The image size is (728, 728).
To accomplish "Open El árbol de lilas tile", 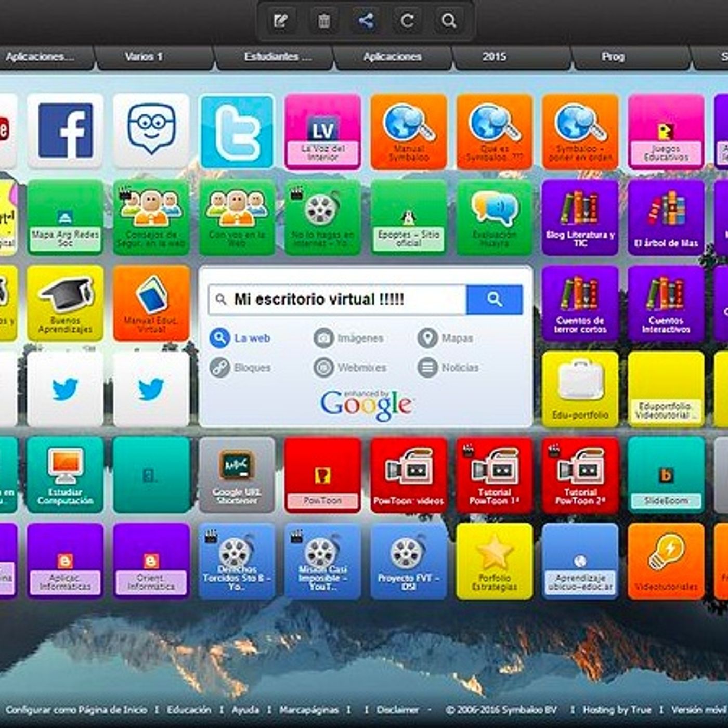I will tap(666, 217).
